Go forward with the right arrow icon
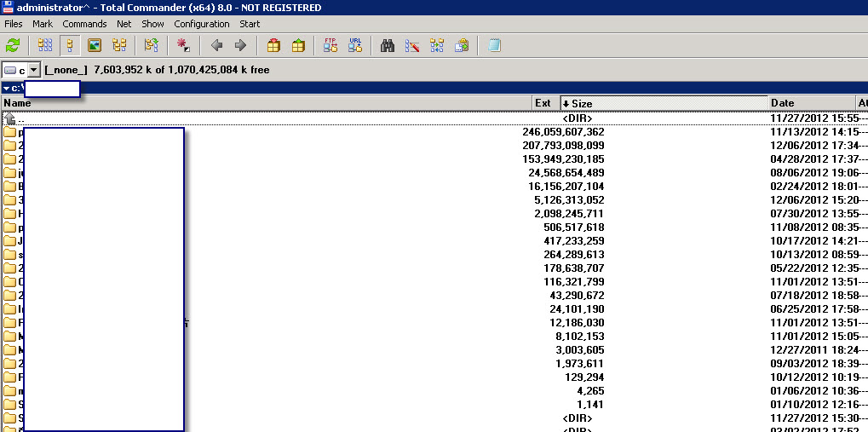This screenshot has width=868, height=432. 240,45
